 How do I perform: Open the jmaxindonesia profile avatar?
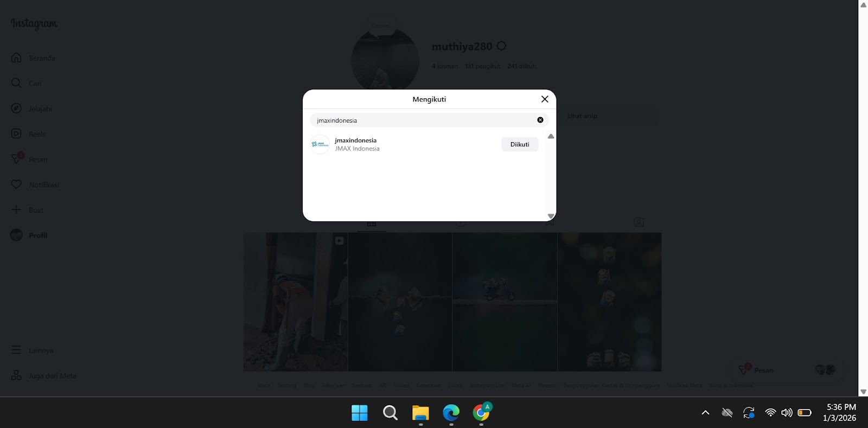coord(320,144)
